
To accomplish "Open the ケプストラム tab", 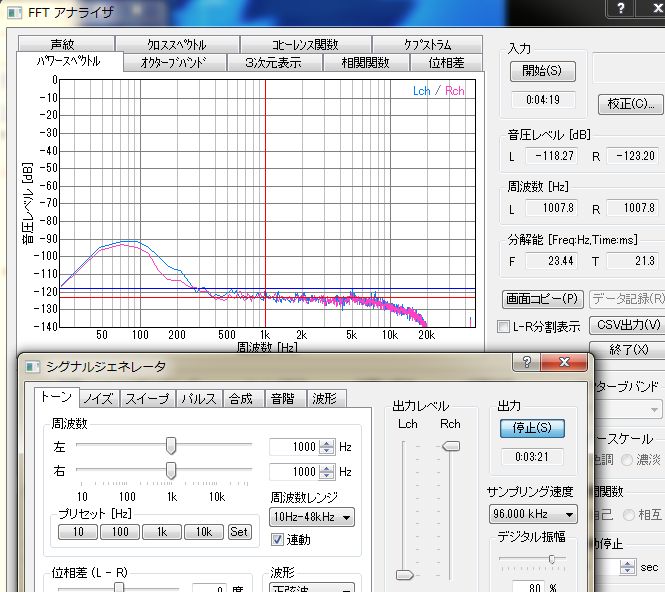I will pos(427,44).
